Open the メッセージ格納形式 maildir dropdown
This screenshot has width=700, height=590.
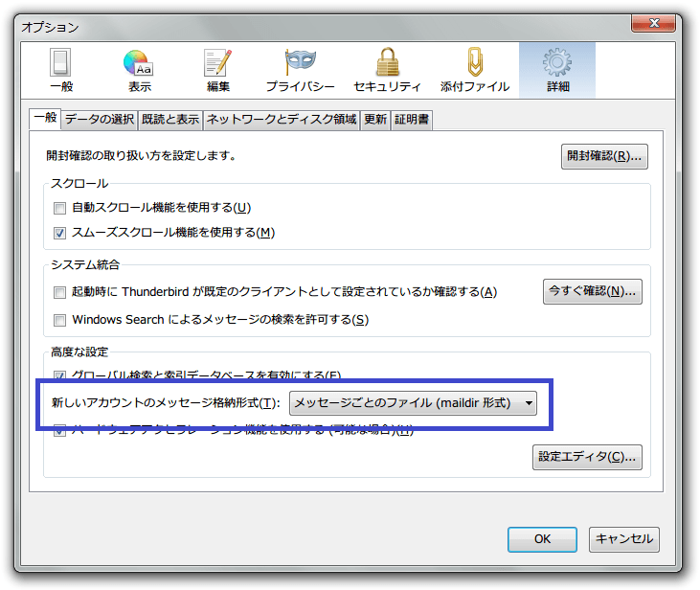coord(413,403)
